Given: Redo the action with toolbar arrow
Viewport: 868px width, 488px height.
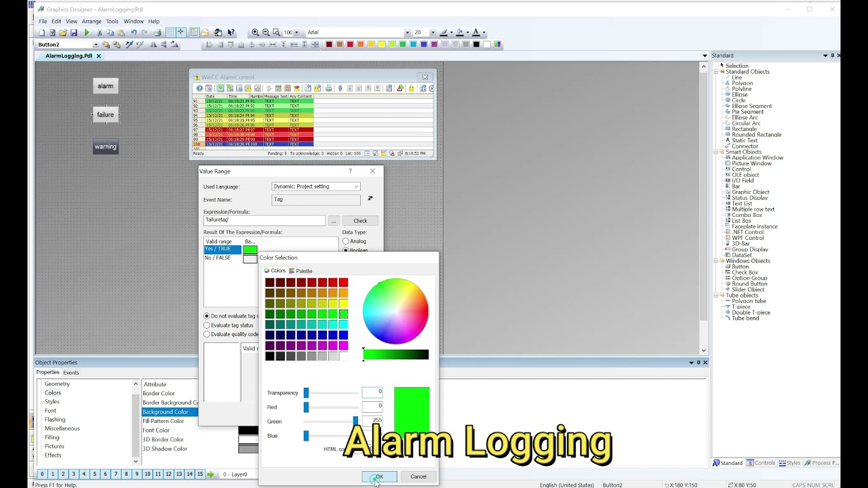Looking at the screenshot, I should click(144, 33).
